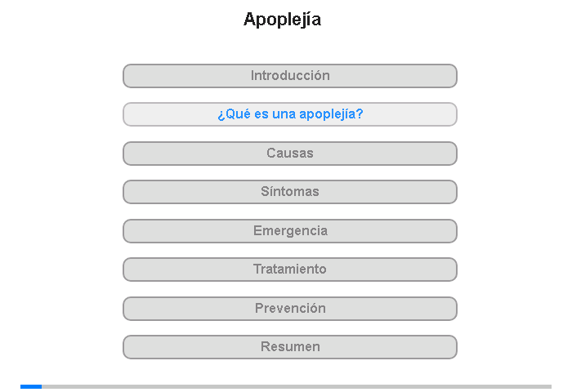Click the blue filled part of progress bar
This screenshot has width=572, height=392.
click(x=31, y=386)
